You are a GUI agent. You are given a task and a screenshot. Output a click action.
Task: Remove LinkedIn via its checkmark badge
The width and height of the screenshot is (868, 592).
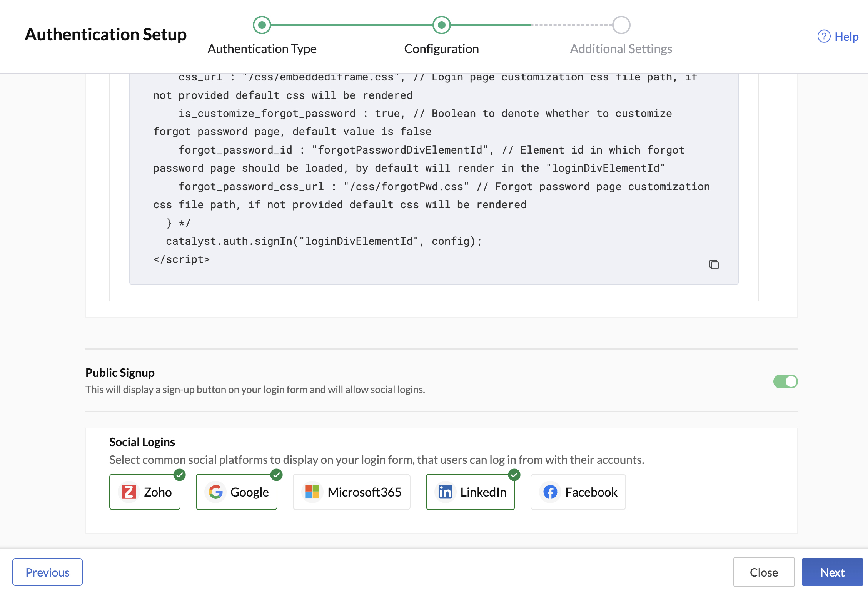(x=514, y=475)
